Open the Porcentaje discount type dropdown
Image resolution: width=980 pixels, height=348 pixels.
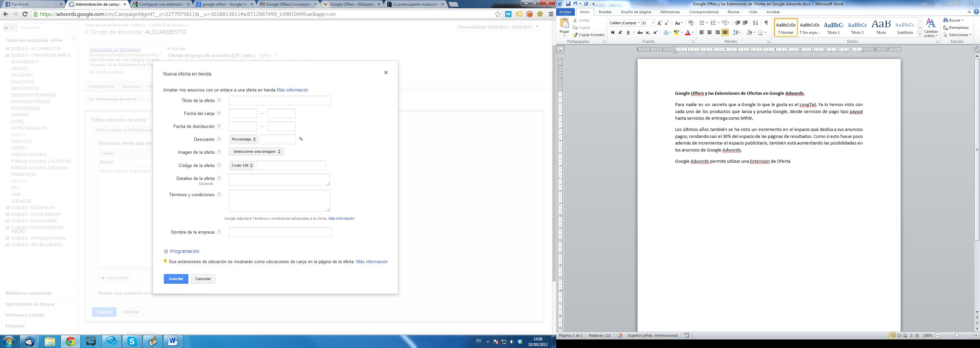(243, 139)
